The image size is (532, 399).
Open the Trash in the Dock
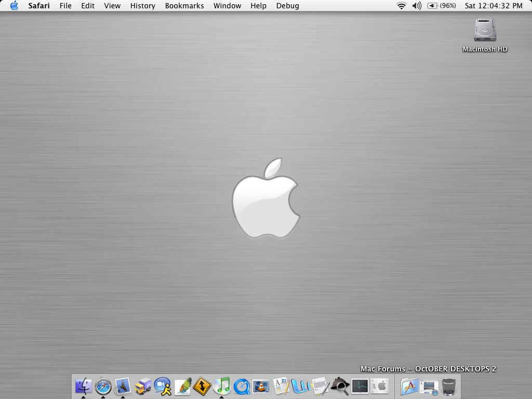click(449, 386)
